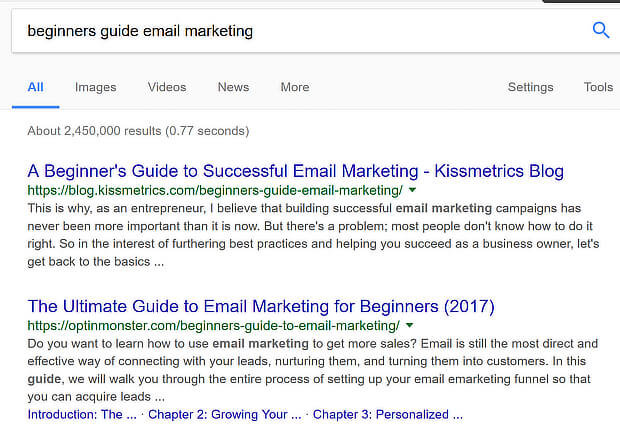Screen dimensions: 620x439
Task: Open the Tools options
Action: click(x=598, y=87)
